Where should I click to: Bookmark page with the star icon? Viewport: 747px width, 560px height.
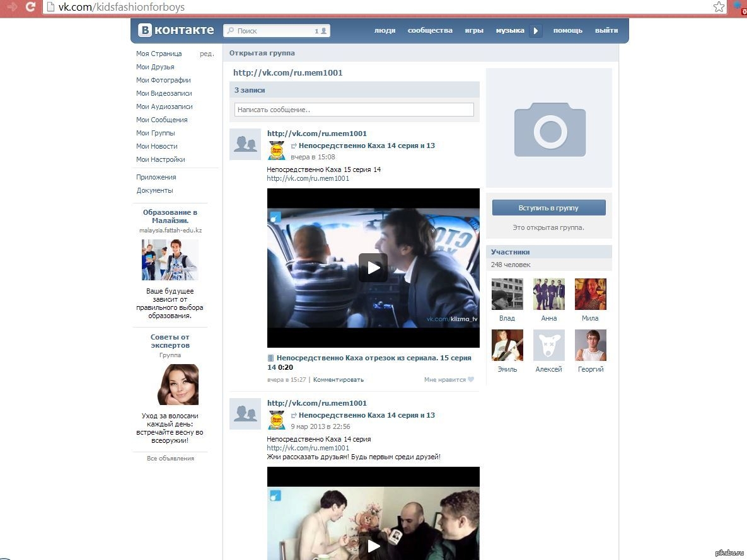click(x=719, y=7)
